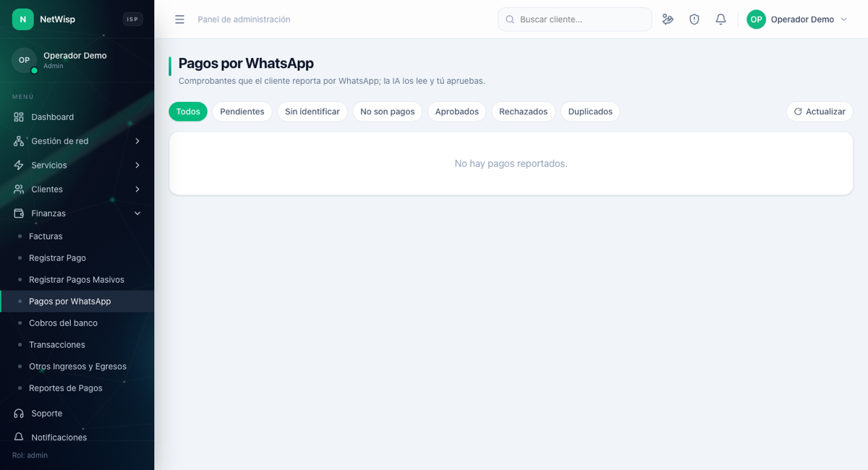The width and height of the screenshot is (868, 470).
Task: Click the 'No hay pagos reportados.' message
Action: pyautogui.click(x=511, y=163)
